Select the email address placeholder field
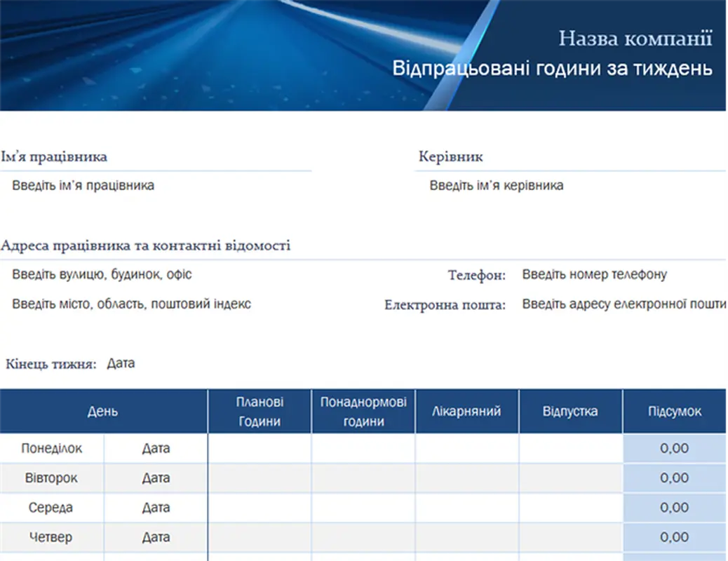 tap(623, 304)
